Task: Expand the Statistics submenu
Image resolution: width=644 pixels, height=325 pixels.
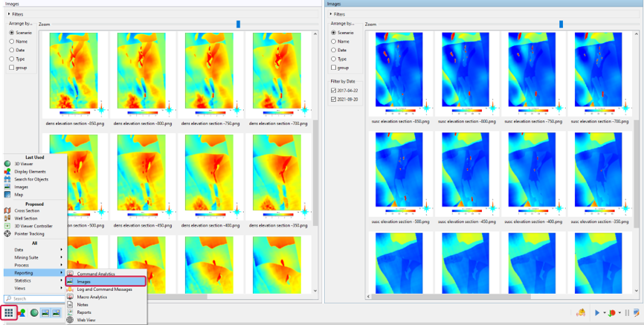Action: (35, 280)
